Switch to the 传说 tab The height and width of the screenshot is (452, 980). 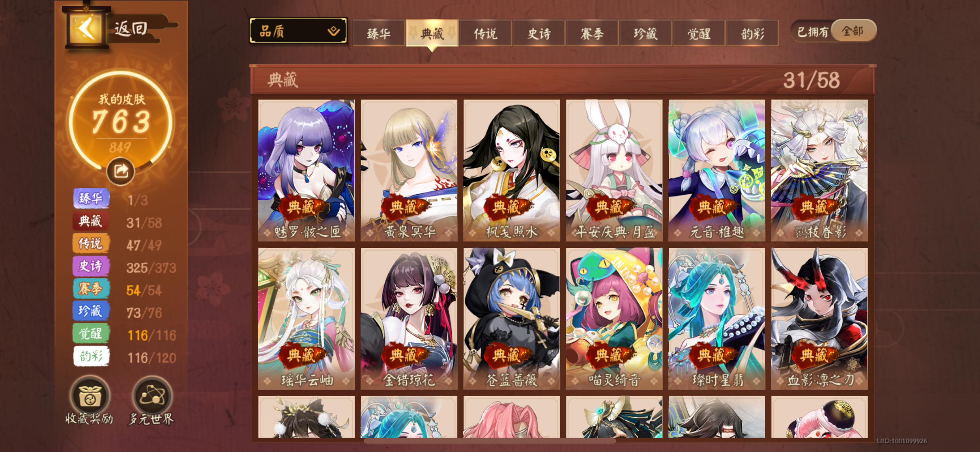[x=486, y=34]
